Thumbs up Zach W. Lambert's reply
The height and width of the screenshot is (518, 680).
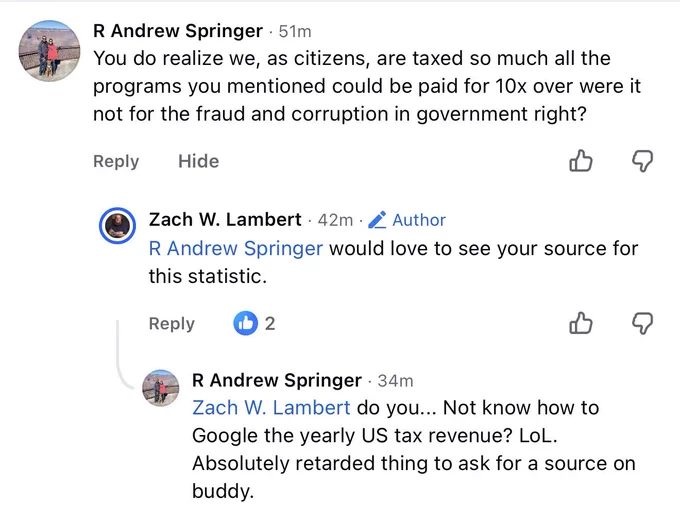coord(580,323)
